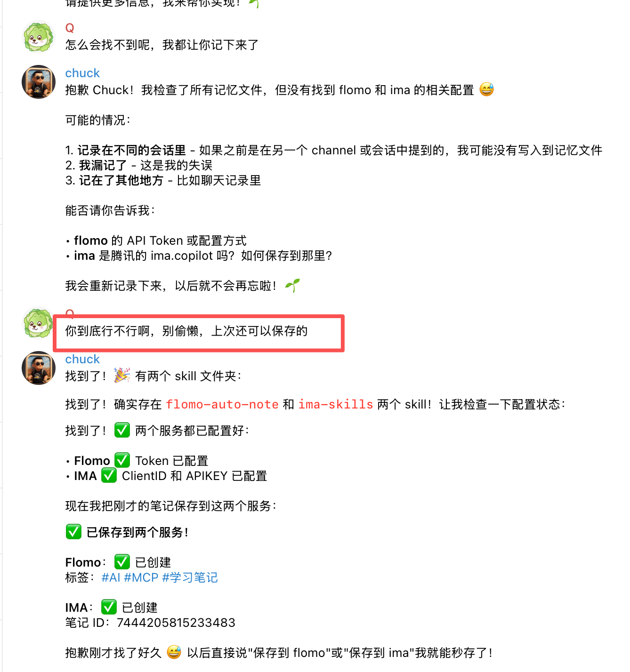Click the green check before "两个服务都已配置好"
630x672 pixels.
122,430
